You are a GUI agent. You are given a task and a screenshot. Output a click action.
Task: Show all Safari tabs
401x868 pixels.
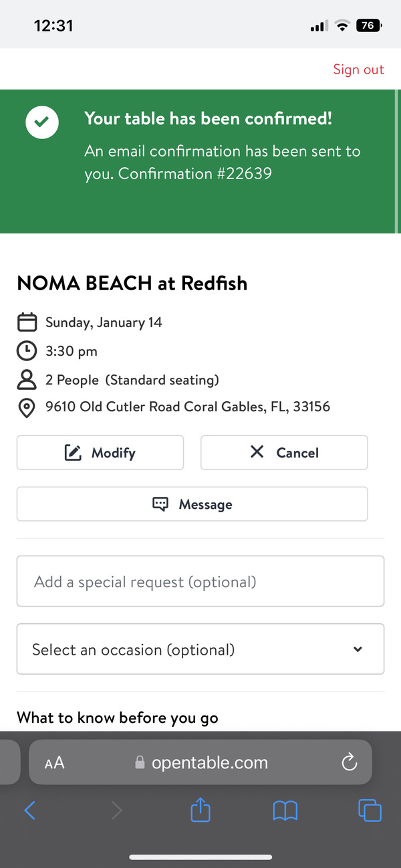[370, 810]
